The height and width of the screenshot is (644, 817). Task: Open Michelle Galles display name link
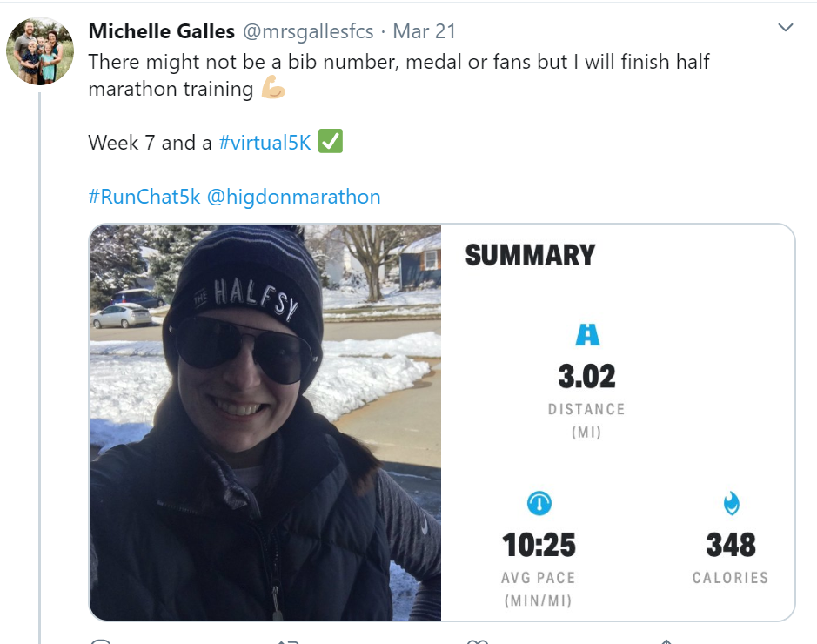(x=162, y=32)
